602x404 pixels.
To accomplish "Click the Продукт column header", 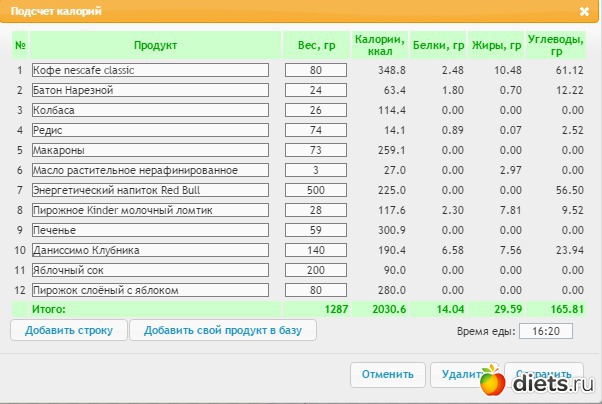I will pyautogui.click(x=155, y=45).
